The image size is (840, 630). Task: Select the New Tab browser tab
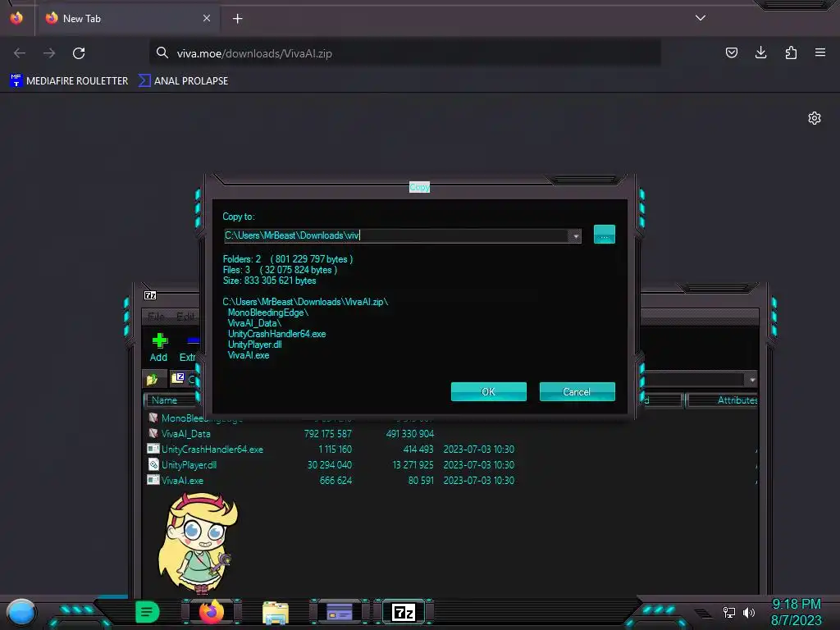coord(127,19)
